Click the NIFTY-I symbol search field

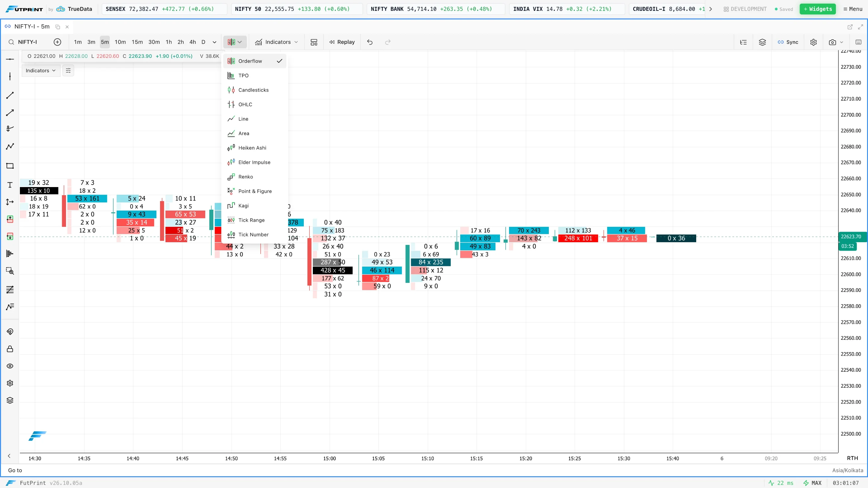coord(28,42)
